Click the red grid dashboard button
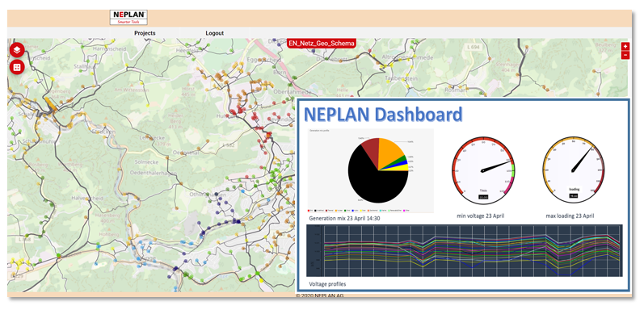This screenshot has width=644, height=310. (x=17, y=67)
